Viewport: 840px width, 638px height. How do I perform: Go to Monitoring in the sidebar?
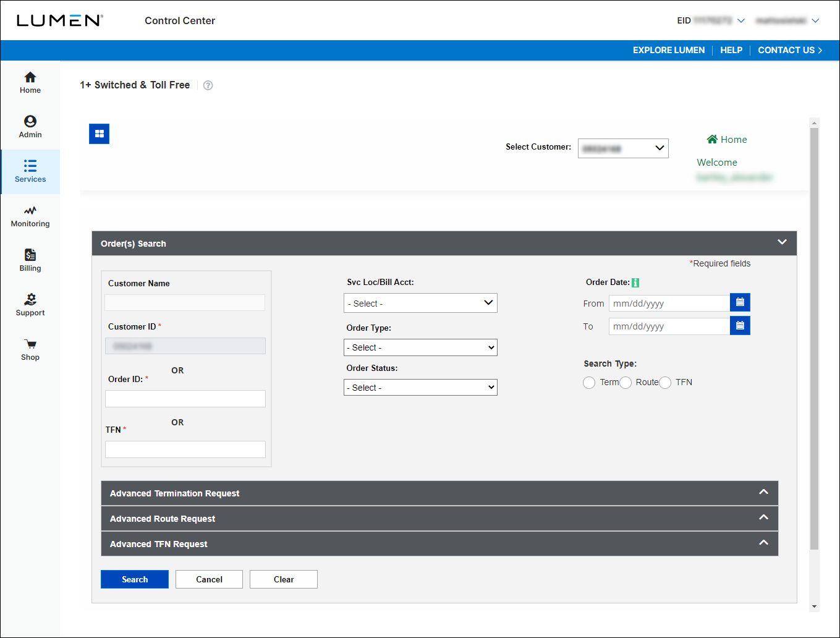click(30, 216)
